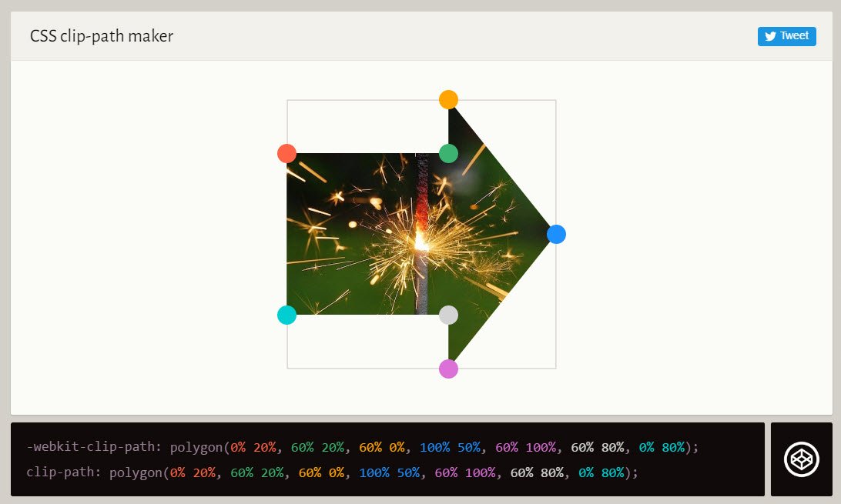The height and width of the screenshot is (504, 841).
Task: Open the CodePen logo icon
Action: coord(801,459)
